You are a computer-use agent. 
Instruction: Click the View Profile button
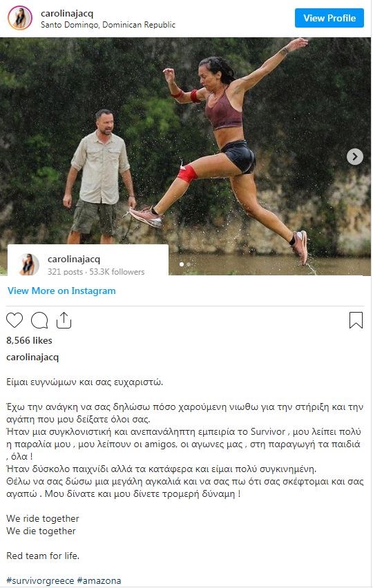pyautogui.click(x=329, y=18)
